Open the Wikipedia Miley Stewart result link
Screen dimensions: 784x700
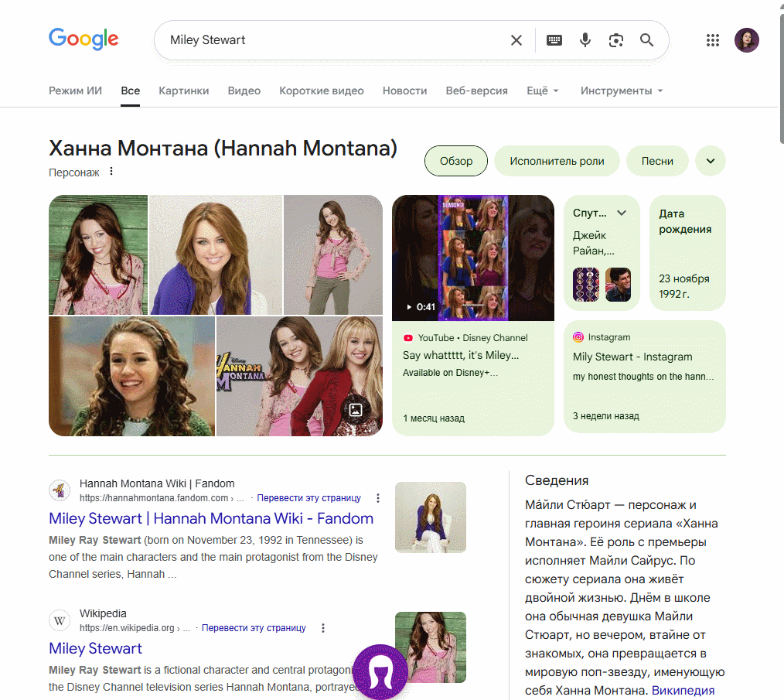pos(96,648)
